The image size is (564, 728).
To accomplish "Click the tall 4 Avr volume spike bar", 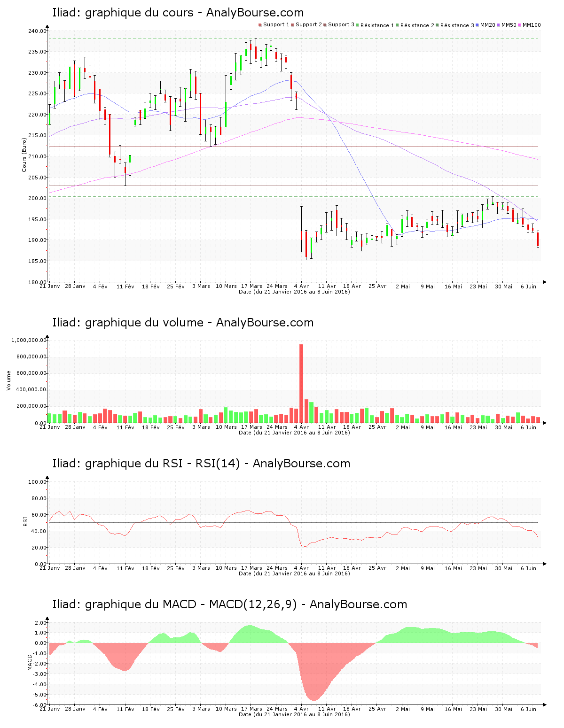I will tap(301, 383).
